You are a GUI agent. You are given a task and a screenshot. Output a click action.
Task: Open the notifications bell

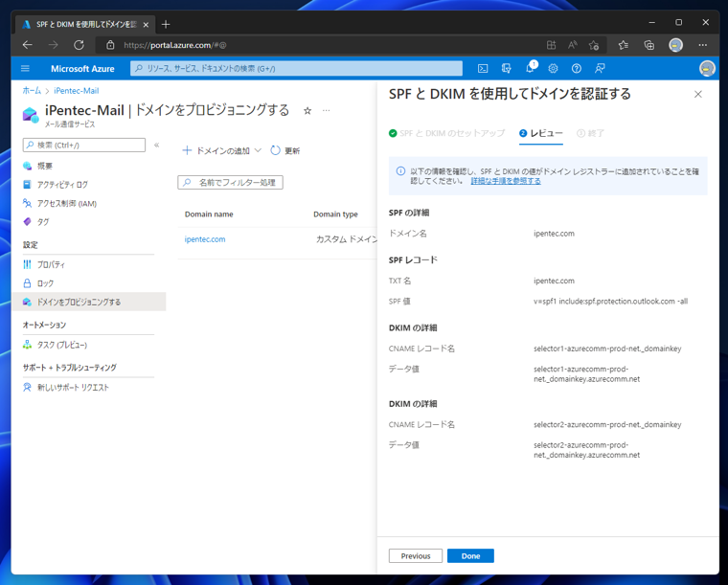[531, 68]
